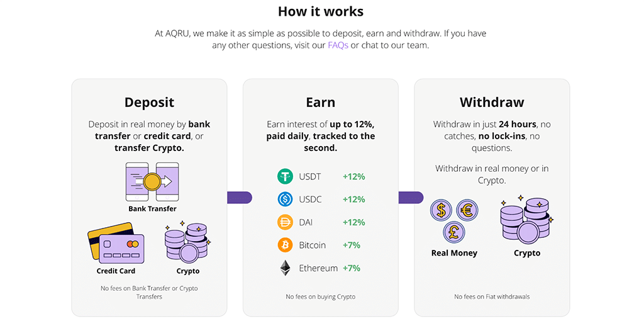Click the Deposit card heading

coord(149,103)
